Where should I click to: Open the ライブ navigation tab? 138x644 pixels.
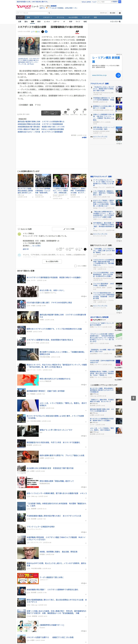click(x=37, y=17)
